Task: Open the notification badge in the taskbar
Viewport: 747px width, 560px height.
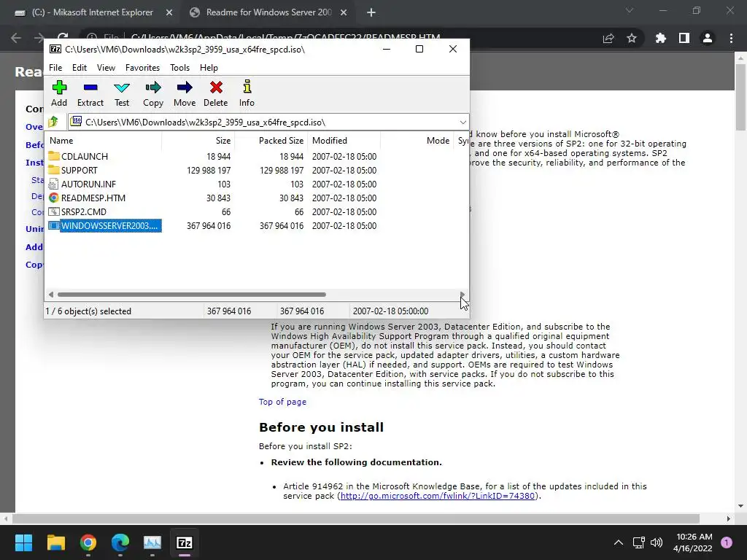Action: pyautogui.click(x=727, y=542)
